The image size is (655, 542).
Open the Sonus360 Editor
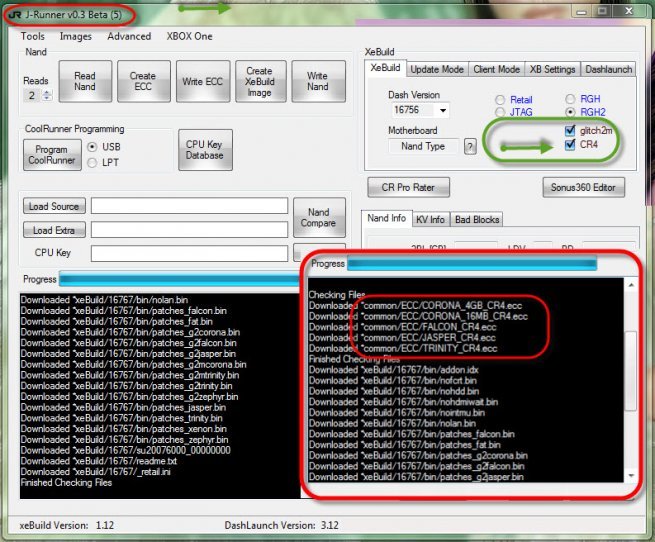pyautogui.click(x=583, y=187)
